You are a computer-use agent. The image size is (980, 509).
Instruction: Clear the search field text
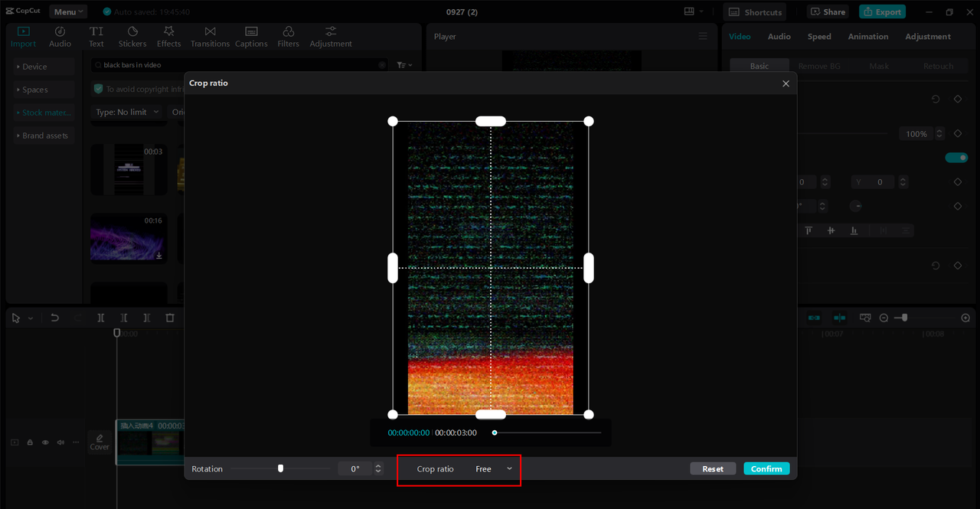coord(382,65)
